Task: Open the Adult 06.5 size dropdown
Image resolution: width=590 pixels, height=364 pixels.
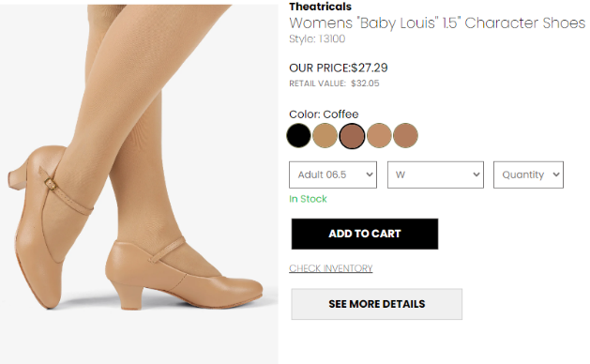Action: (333, 174)
